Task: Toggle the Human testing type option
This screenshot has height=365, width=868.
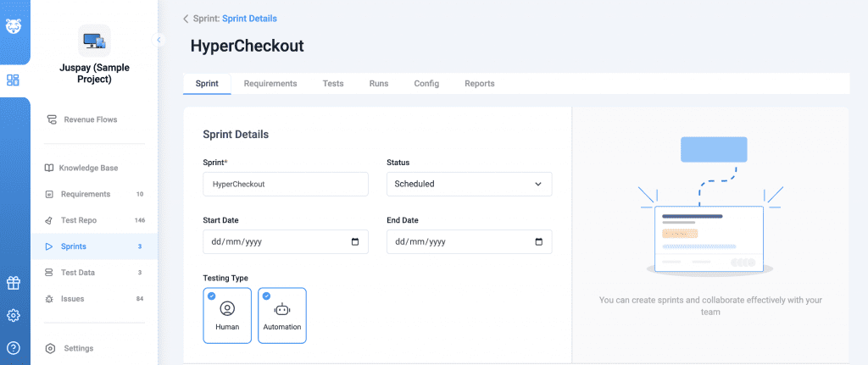Action: 227,315
